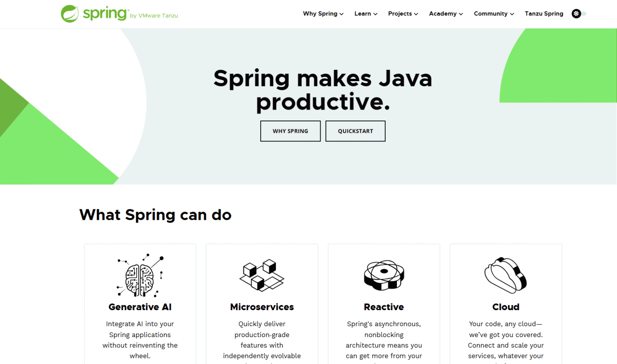Screen dimensions: 617x364
Task: Open the Microservices feature link
Action: tap(262, 307)
